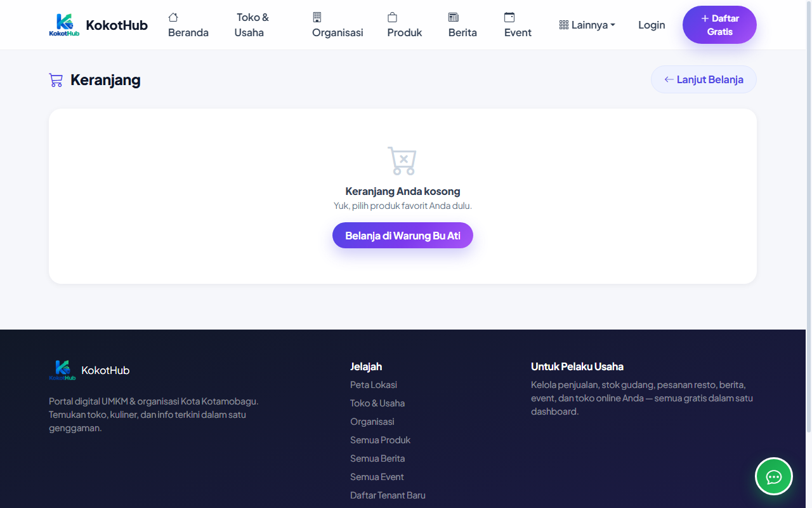Click the 'Keranjang Anda kosong' text
The height and width of the screenshot is (508, 812).
pos(403,191)
